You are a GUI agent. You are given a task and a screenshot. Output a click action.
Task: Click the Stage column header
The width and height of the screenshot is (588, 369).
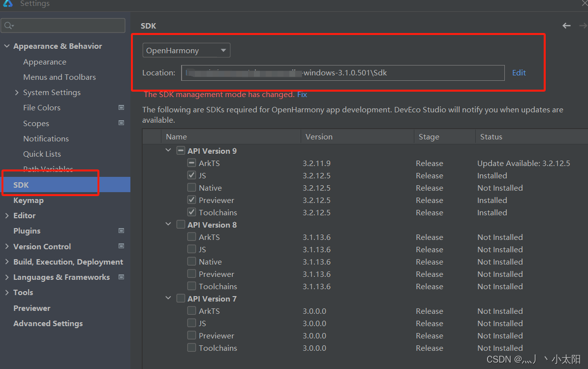tap(445, 136)
